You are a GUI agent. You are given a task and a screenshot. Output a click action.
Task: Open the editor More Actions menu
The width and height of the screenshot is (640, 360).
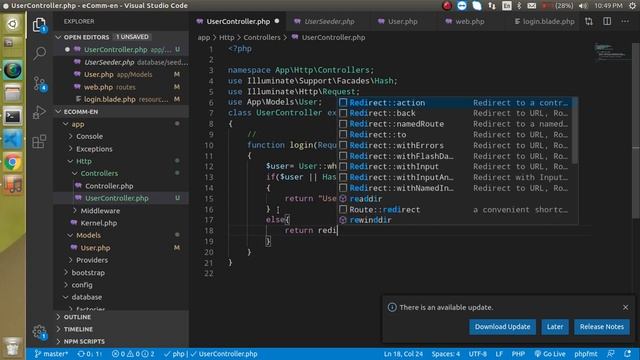[x=625, y=21]
